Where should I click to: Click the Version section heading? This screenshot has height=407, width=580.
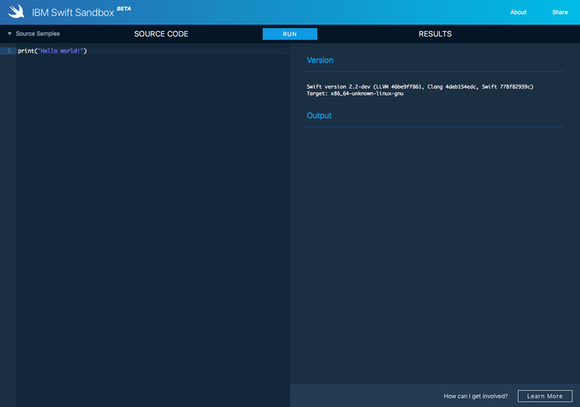320,60
